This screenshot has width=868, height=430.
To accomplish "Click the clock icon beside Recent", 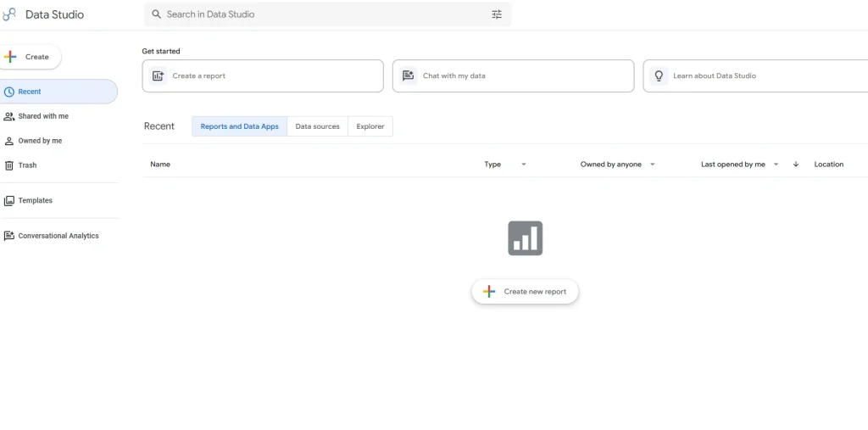I will coord(8,92).
